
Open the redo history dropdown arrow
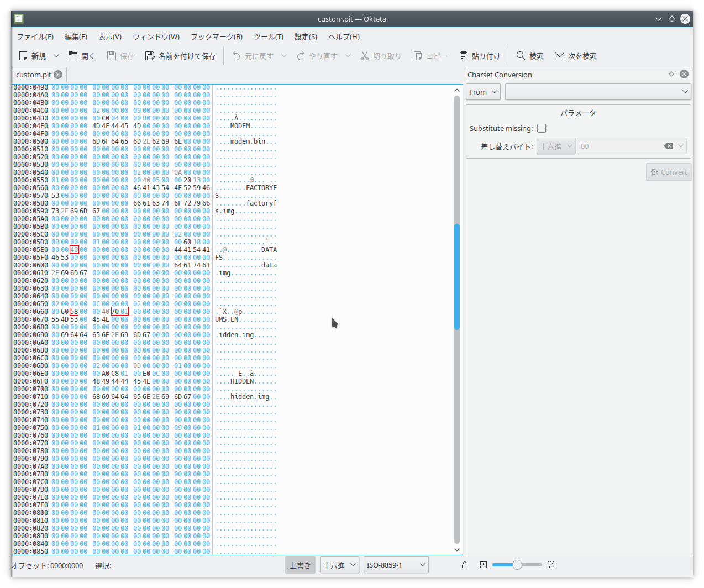(x=348, y=56)
